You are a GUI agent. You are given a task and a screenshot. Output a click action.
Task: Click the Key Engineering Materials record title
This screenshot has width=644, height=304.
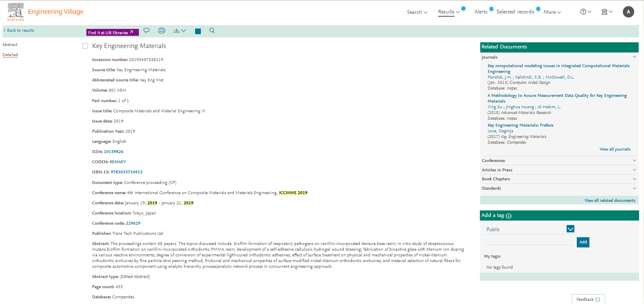click(x=129, y=46)
